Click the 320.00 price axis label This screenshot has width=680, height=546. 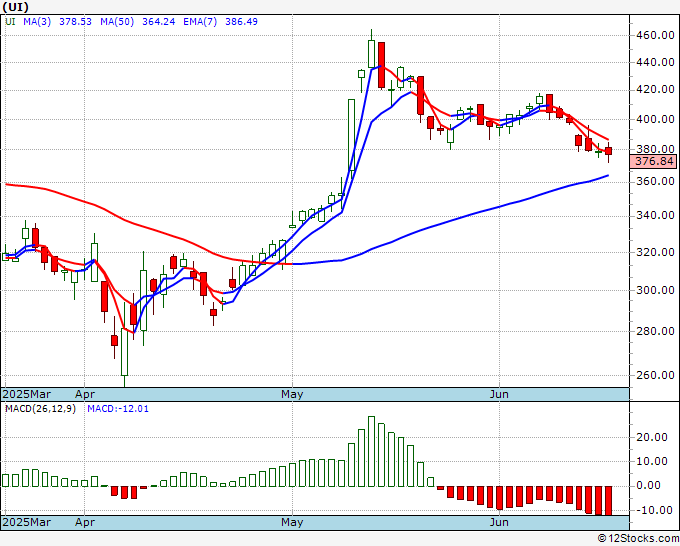click(655, 252)
